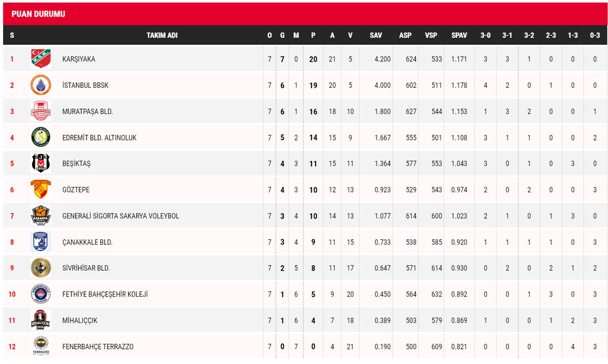Click the Çanakkale Bld. crest
Viewport: 608px width, 364px height.
click(x=41, y=242)
